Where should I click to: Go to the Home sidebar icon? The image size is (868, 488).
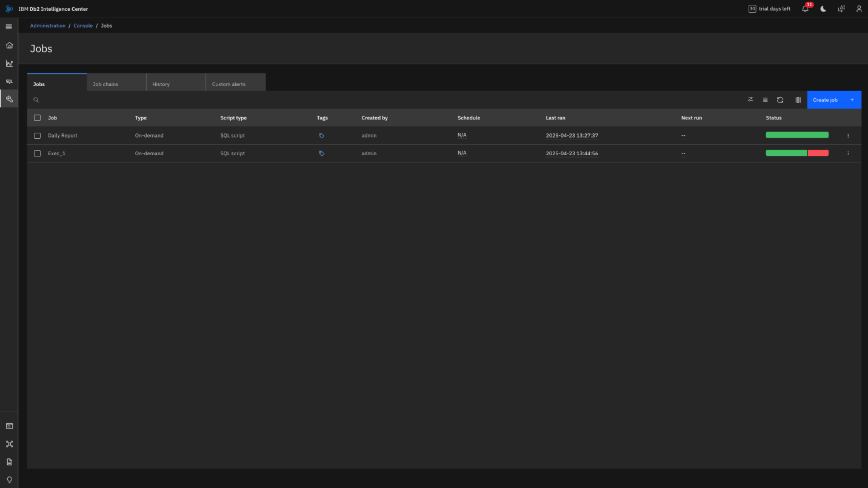(9, 45)
